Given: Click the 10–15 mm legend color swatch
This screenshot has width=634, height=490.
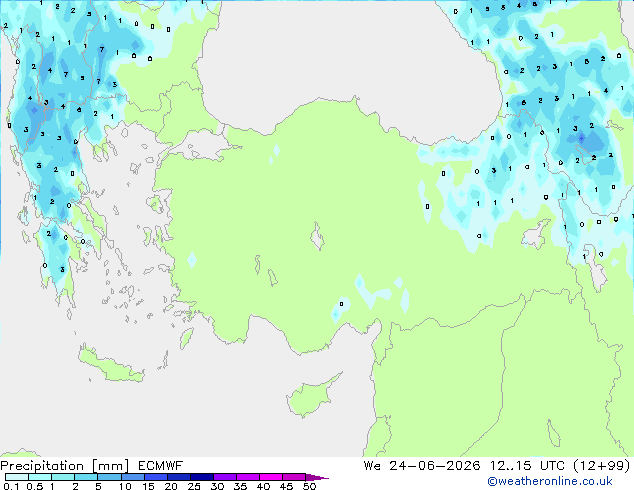Looking at the screenshot, I should pyautogui.click(x=132, y=477).
